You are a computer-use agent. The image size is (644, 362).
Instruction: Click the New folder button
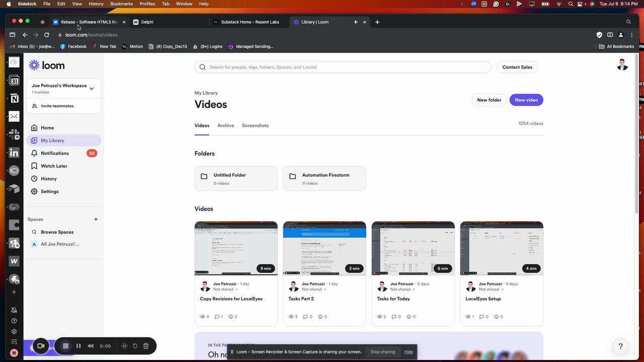point(489,100)
